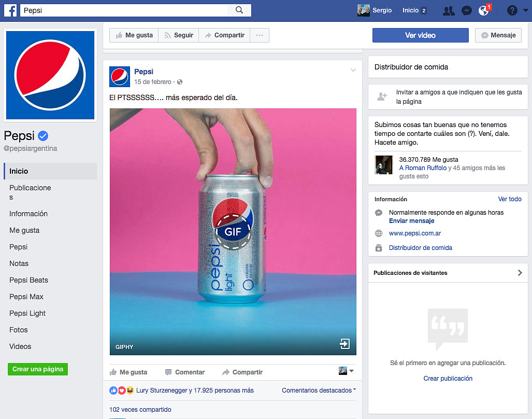
Task: Click the friend thumbnail beside likes count
Action: point(383,165)
